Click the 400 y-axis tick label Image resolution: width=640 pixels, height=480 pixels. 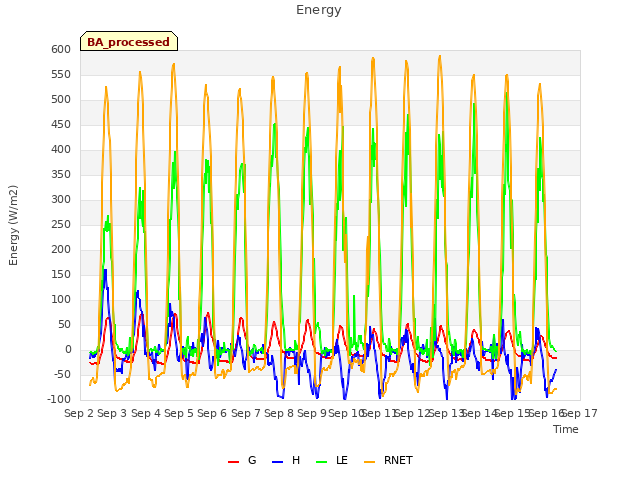click(61, 149)
